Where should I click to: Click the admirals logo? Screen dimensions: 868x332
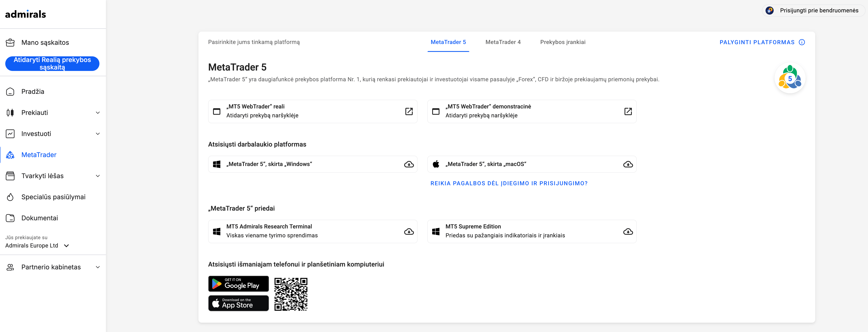point(26,14)
